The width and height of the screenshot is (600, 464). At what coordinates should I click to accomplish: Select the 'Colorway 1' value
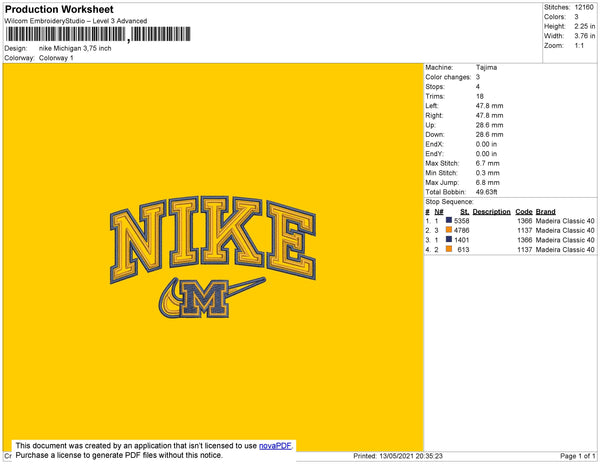[x=56, y=58]
